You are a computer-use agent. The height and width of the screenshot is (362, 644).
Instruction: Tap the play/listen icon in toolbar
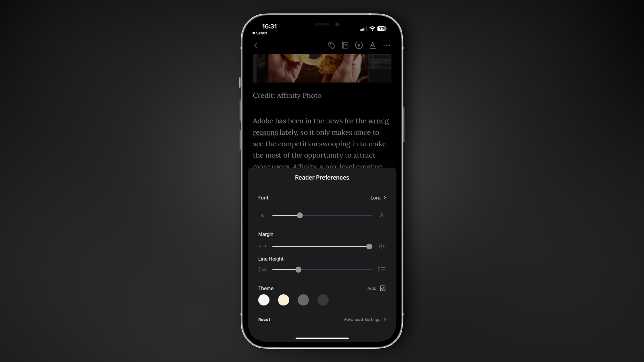point(359,45)
